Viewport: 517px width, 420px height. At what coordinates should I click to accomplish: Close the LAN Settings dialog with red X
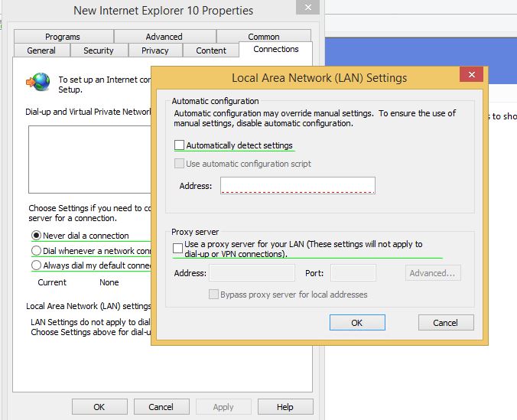(x=472, y=74)
